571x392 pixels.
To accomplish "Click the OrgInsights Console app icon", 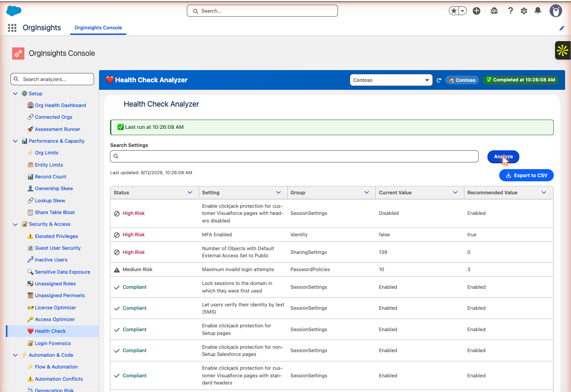I will (x=18, y=53).
